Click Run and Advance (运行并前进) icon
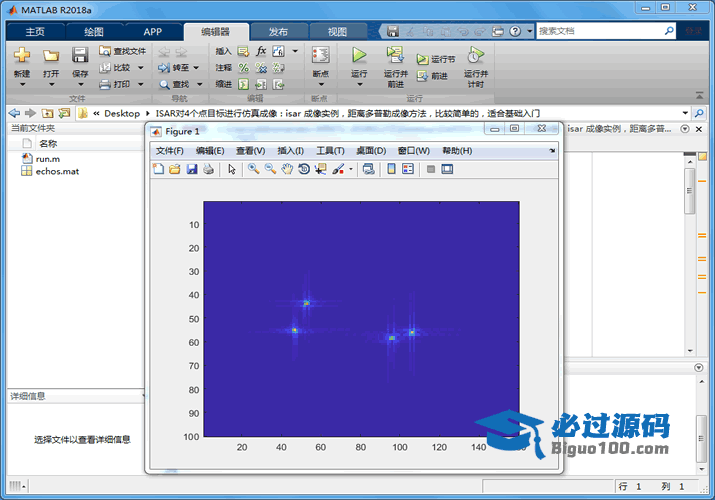This screenshot has width=715, height=500. pos(395,55)
